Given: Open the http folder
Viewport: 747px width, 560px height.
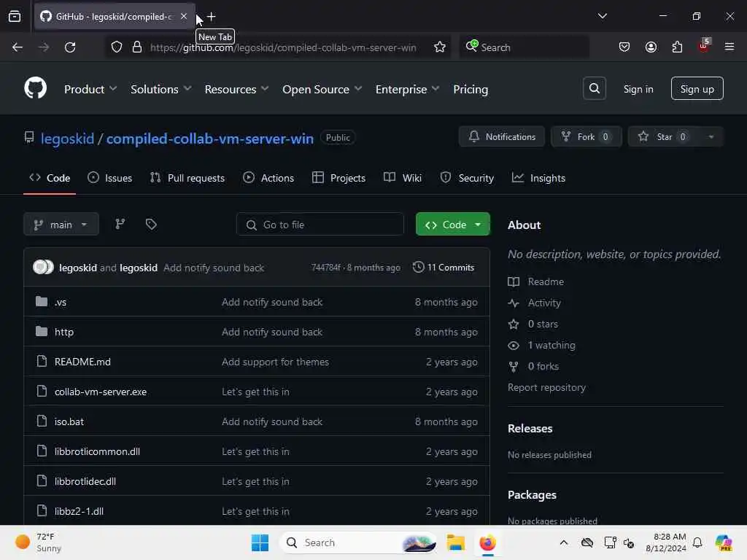Looking at the screenshot, I should (x=64, y=332).
